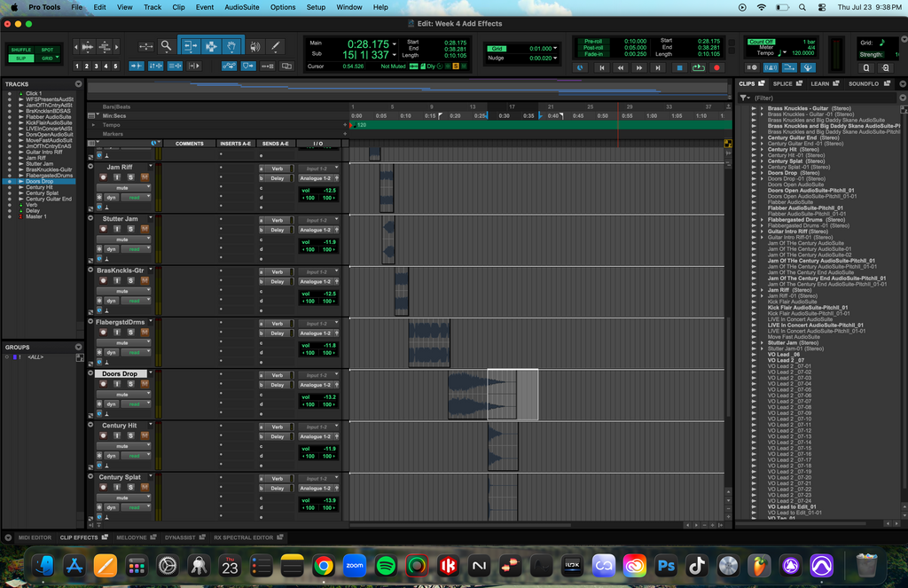
Task: Click the Rewind transport button
Action: pos(620,67)
